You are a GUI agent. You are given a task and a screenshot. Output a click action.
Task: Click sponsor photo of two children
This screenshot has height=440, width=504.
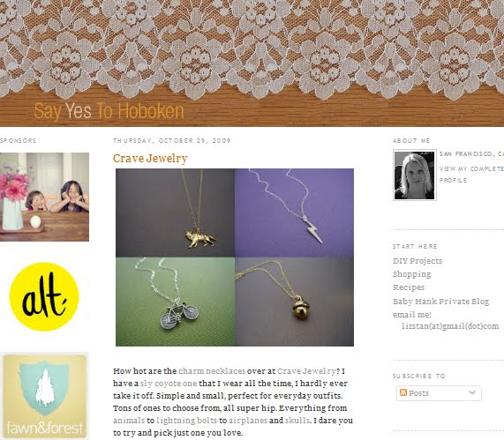(44, 197)
